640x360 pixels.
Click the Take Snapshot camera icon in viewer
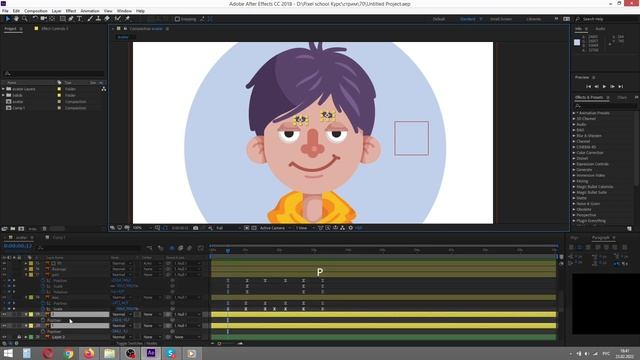point(196,228)
